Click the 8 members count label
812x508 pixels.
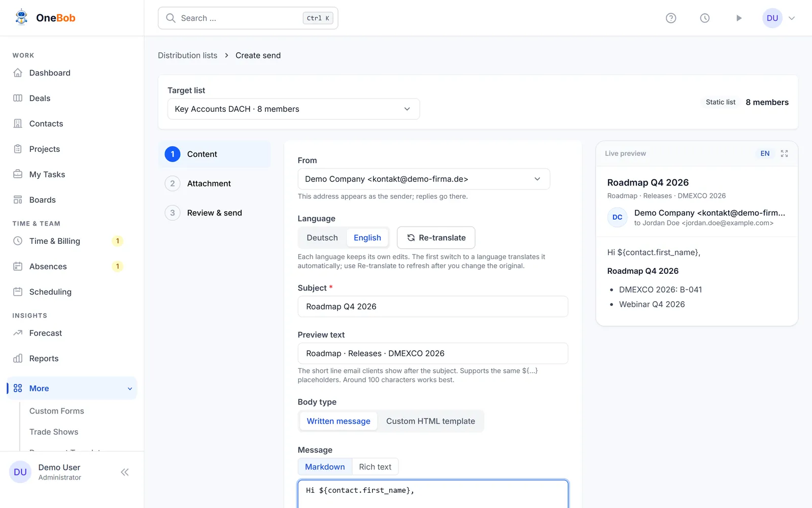[x=767, y=102]
